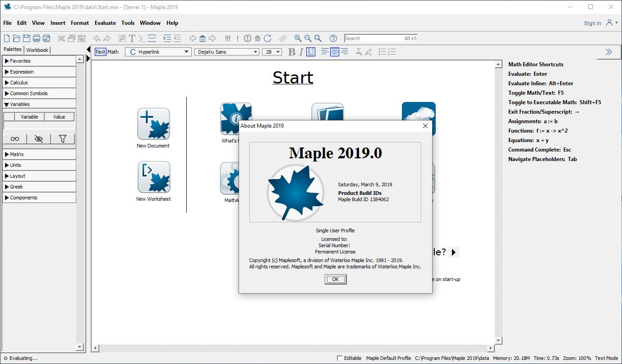
Task: Click the debugger bug icon
Action: [258, 38]
